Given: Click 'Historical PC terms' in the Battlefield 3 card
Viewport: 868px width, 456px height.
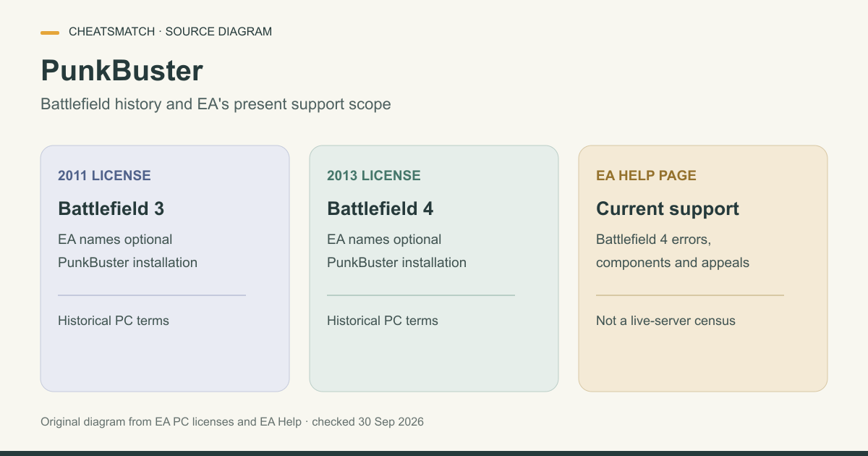Looking at the screenshot, I should click(x=114, y=321).
